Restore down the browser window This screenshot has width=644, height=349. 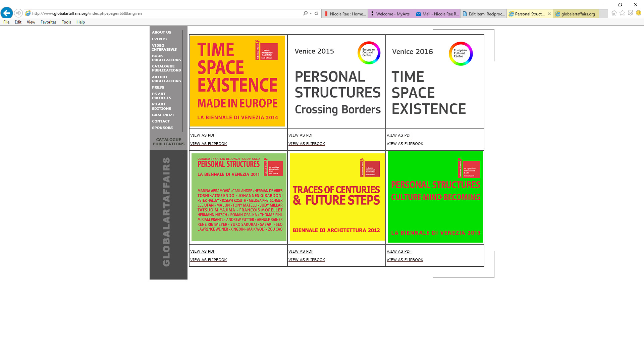pyautogui.click(x=620, y=5)
